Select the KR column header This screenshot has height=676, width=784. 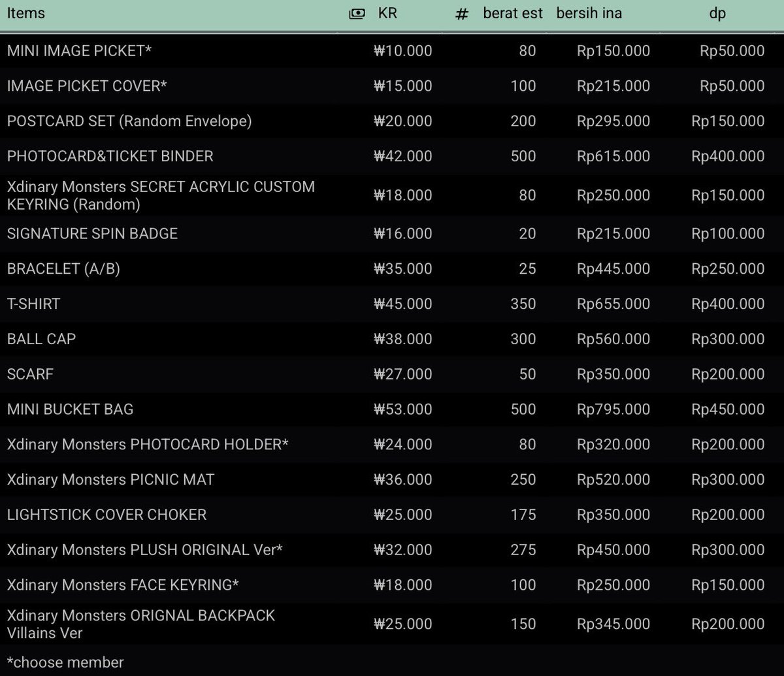pyautogui.click(x=387, y=13)
